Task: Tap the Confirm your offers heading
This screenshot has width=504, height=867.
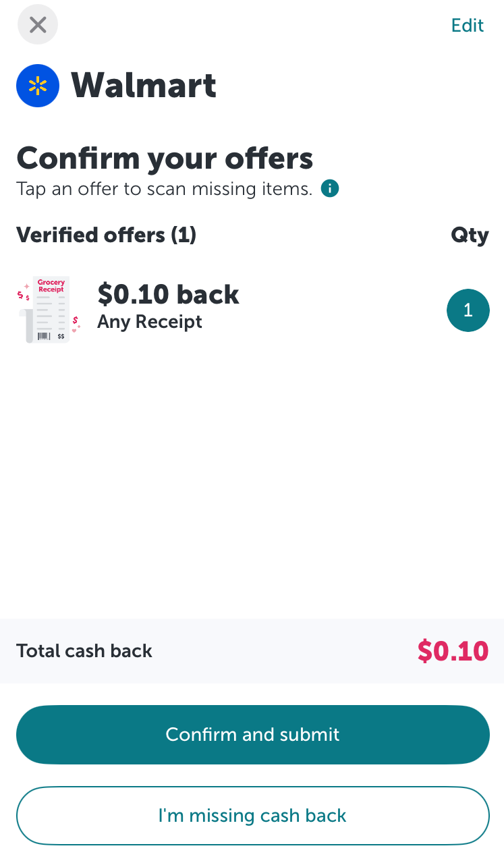Action: point(165,159)
